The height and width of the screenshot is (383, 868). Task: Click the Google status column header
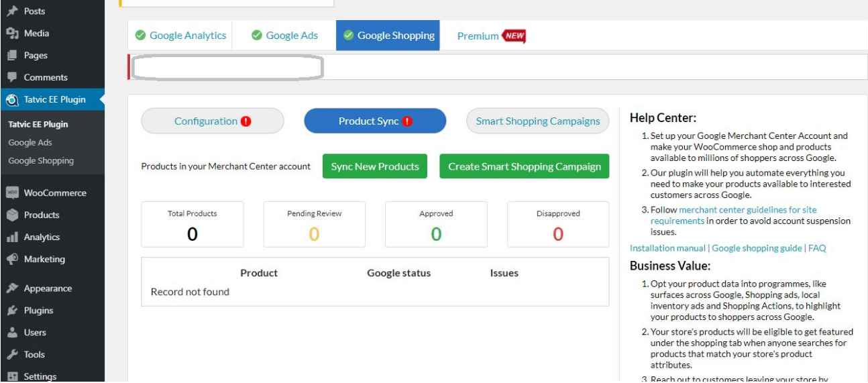(x=399, y=273)
